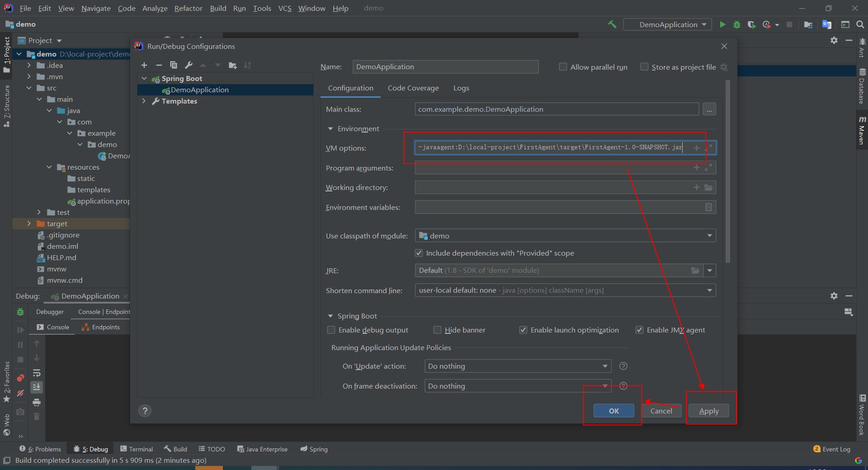Toggle Allow parallel run checkbox
The width and height of the screenshot is (868, 470).
(563, 67)
